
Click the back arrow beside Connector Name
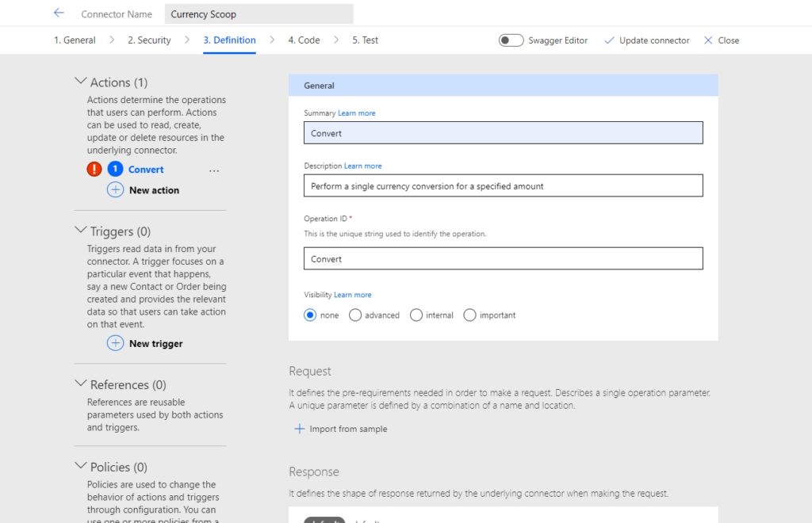coord(59,13)
